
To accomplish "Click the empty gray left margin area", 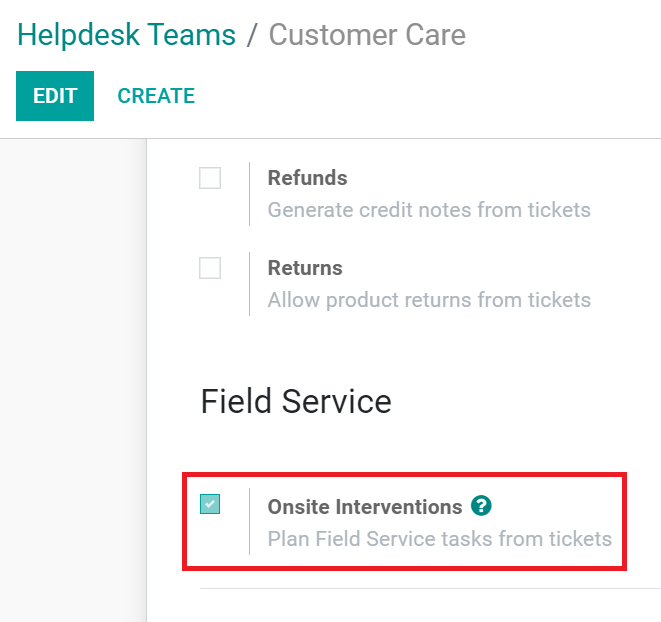I will (72, 380).
